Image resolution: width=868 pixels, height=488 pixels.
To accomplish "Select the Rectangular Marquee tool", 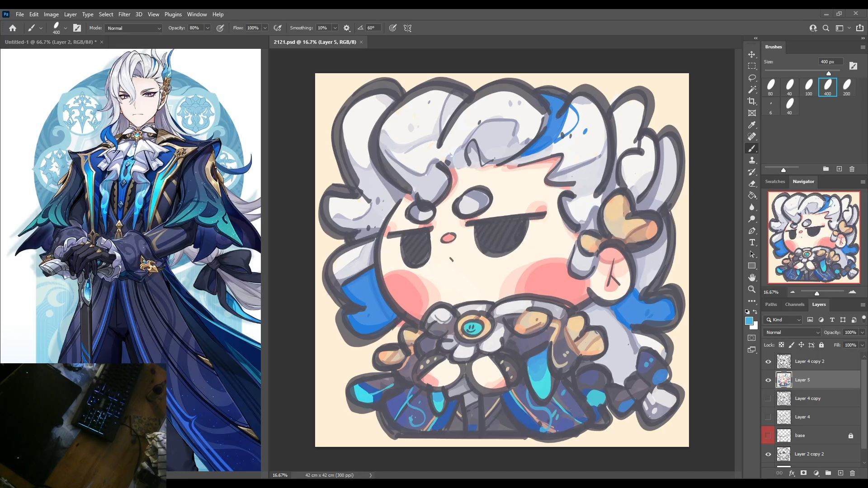I will pos(752,66).
